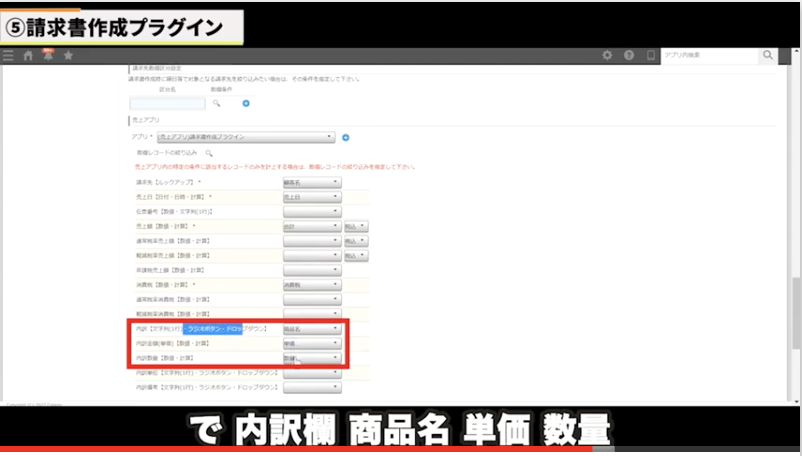Go to the home icon in the header
802x456 pixels.
pyautogui.click(x=28, y=56)
